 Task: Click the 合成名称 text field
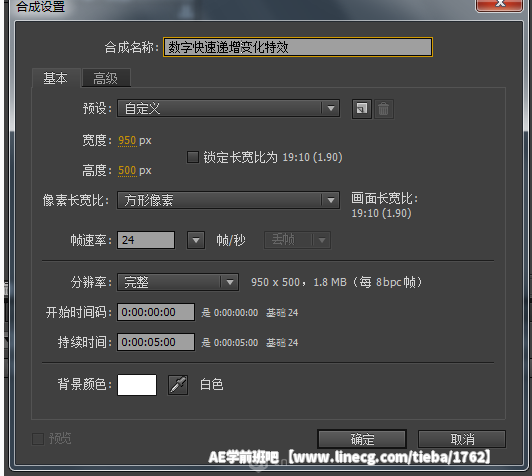[x=298, y=47]
